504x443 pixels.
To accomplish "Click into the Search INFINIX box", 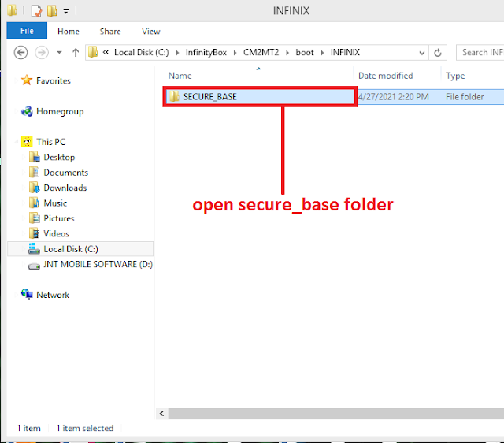I will pyautogui.click(x=480, y=53).
